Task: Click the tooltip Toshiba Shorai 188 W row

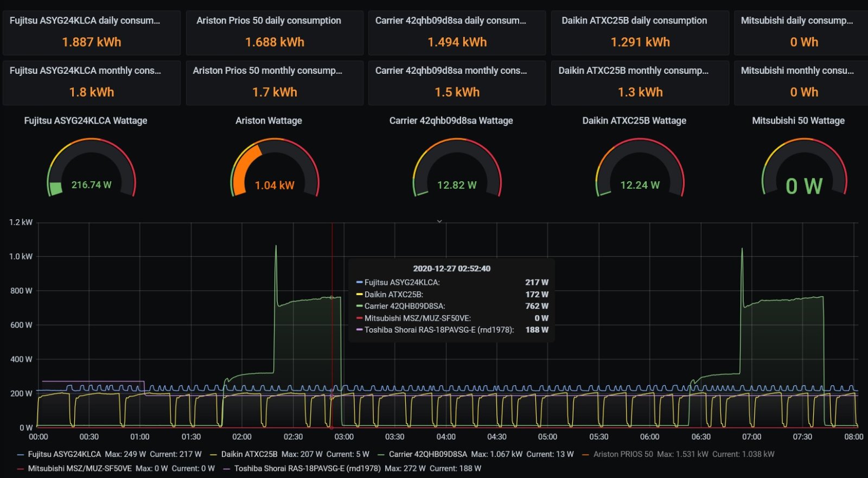Action: tap(452, 330)
